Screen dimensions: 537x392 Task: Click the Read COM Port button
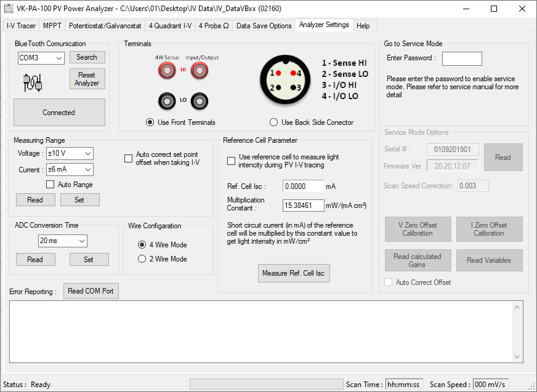tap(91, 291)
